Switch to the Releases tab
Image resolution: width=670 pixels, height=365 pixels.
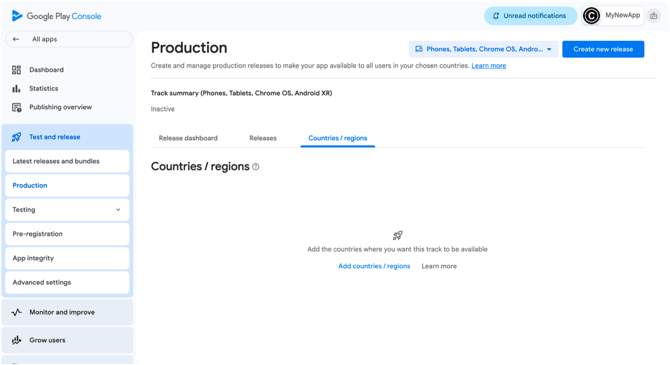click(x=263, y=138)
